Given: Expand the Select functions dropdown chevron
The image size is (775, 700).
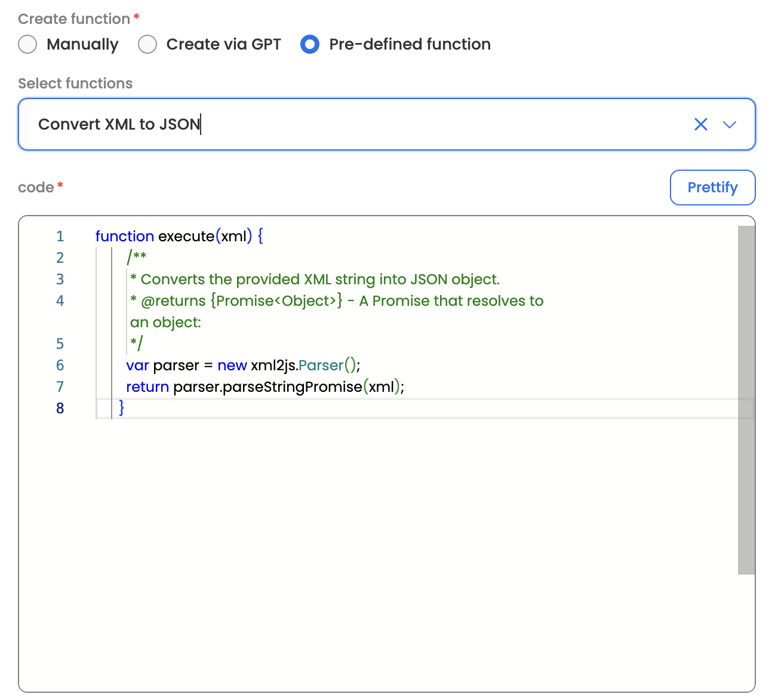Looking at the screenshot, I should (729, 124).
